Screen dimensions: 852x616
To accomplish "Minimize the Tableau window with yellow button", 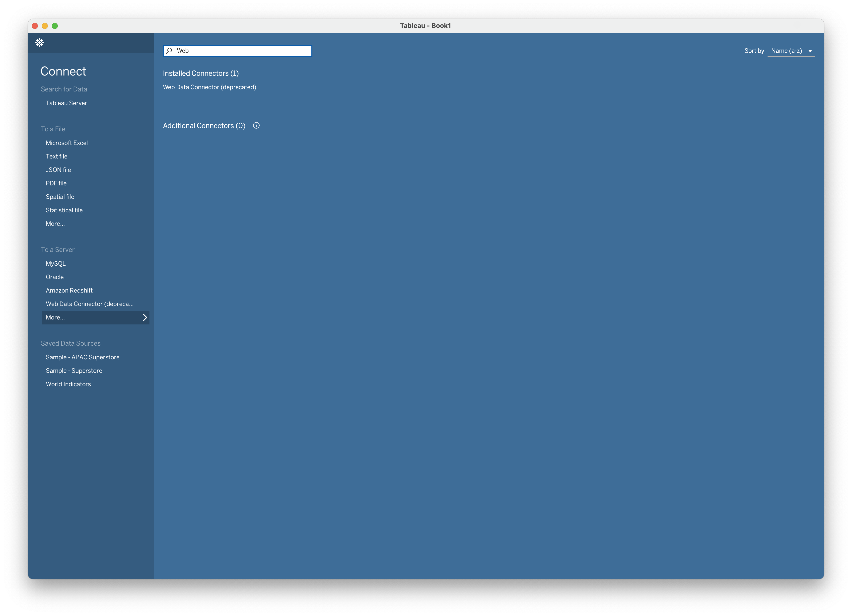I will [45, 26].
